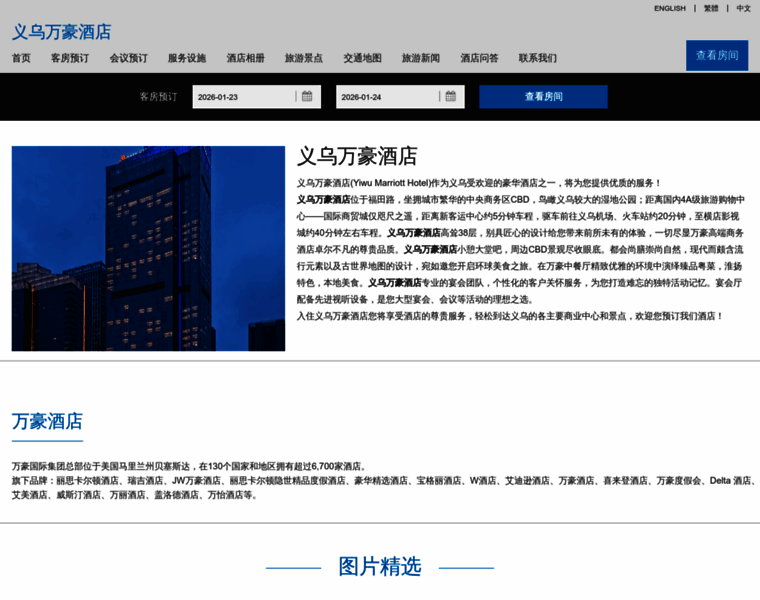The height and width of the screenshot is (600, 760).
Task: Go to 联系我们 page
Action: pos(538,58)
